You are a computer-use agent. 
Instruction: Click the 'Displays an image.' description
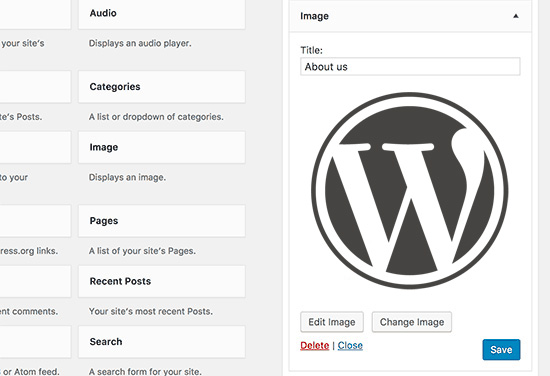pos(127,177)
